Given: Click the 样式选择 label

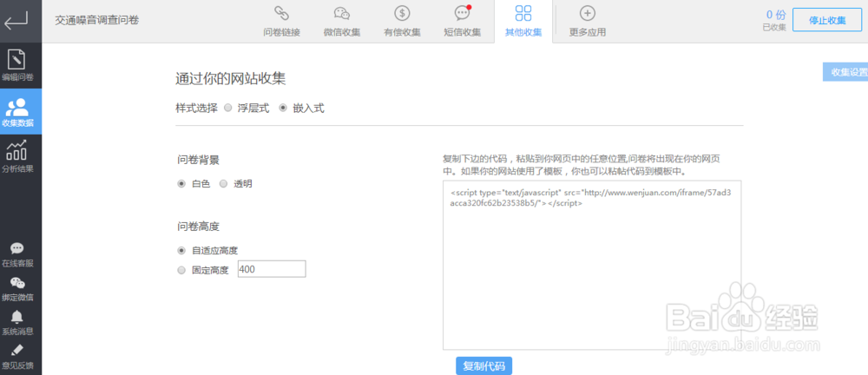Looking at the screenshot, I should (196, 108).
